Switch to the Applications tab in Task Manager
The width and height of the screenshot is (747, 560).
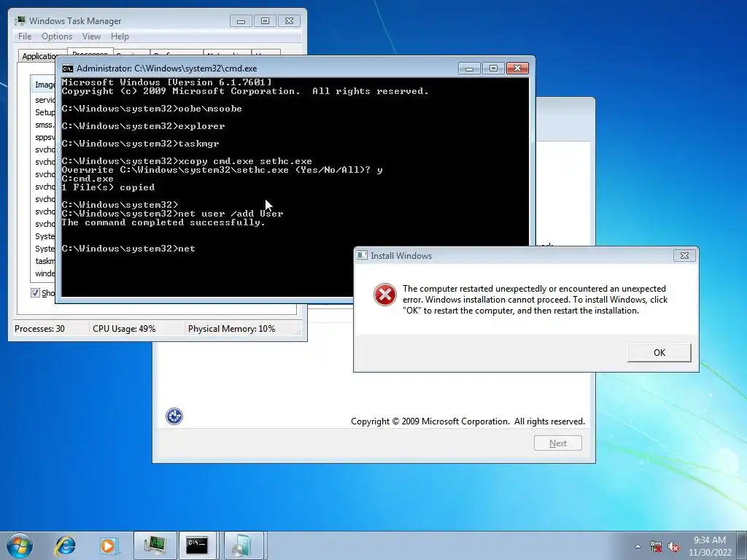click(x=39, y=56)
